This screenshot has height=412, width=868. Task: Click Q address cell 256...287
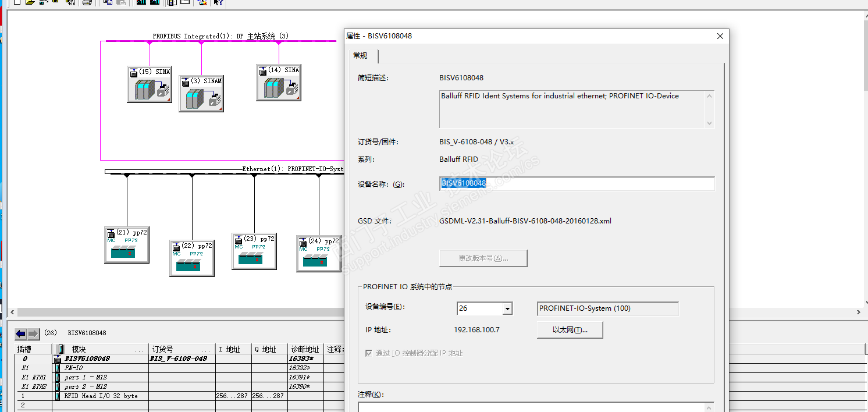coord(269,396)
